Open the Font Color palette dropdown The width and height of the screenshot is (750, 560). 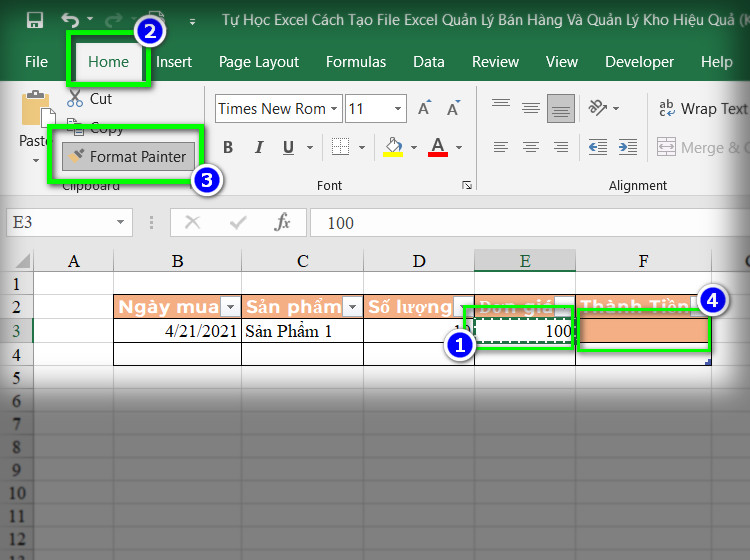pyautogui.click(x=459, y=147)
